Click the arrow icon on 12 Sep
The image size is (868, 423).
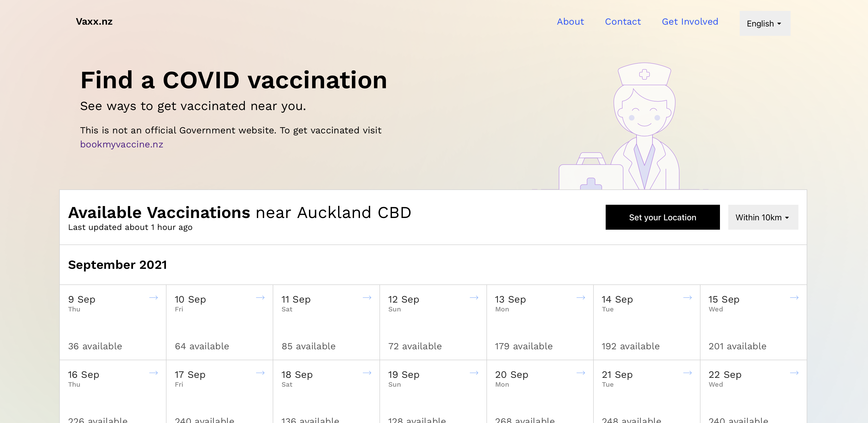point(474,298)
